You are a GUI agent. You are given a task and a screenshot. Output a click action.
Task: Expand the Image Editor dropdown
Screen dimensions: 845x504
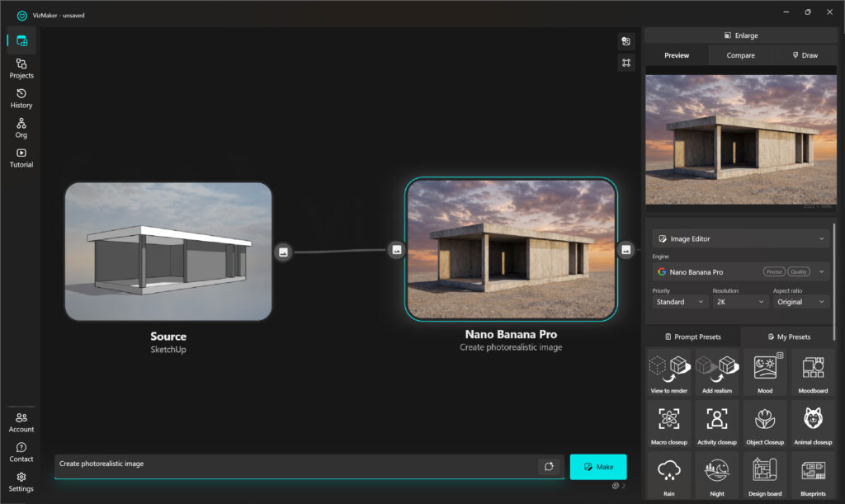pyautogui.click(x=740, y=238)
